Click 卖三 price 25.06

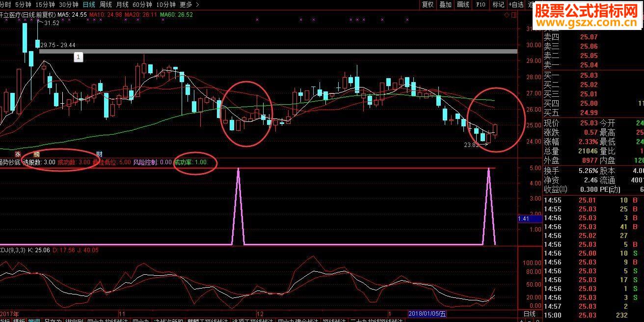click(x=589, y=47)
